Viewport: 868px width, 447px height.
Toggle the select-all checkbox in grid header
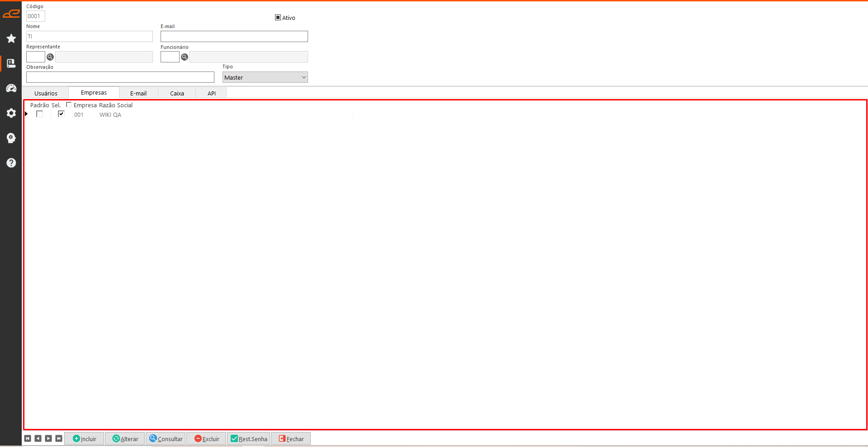pyautogui.click(x=69, y=105)
